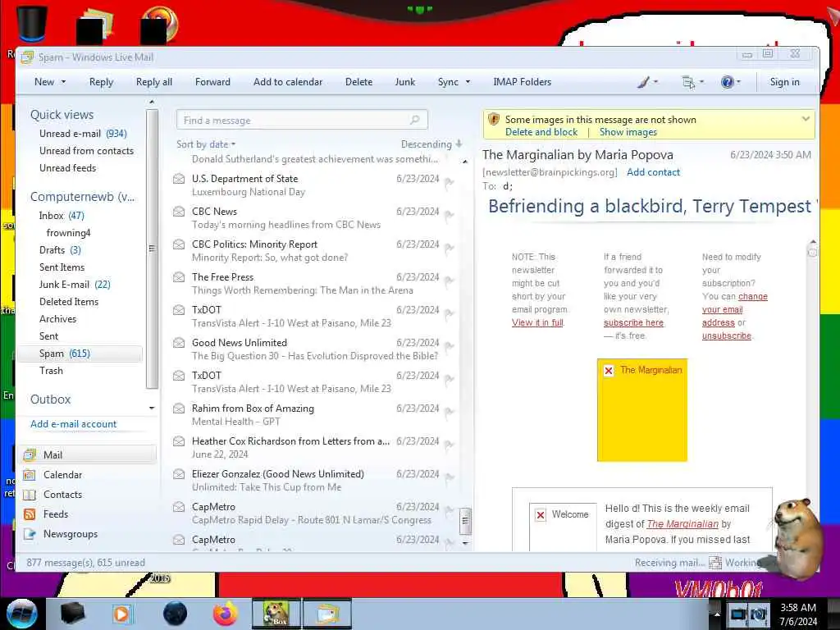The image size is (840, 630).
Task: Click Delete and block link
Action: click(541, 132)
